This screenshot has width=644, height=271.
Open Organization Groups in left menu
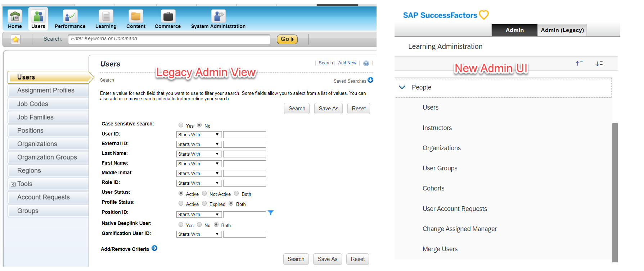48,157
